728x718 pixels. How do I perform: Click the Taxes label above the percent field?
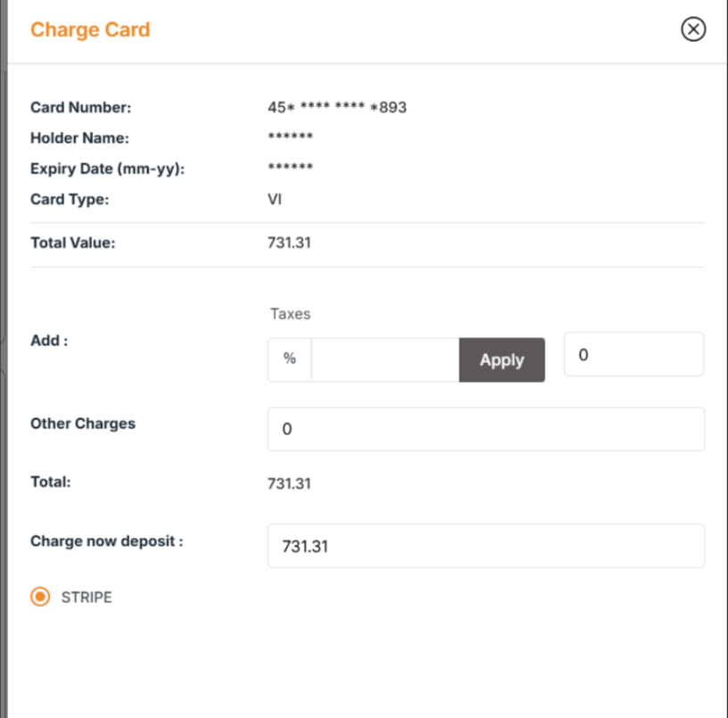(290, 314)
